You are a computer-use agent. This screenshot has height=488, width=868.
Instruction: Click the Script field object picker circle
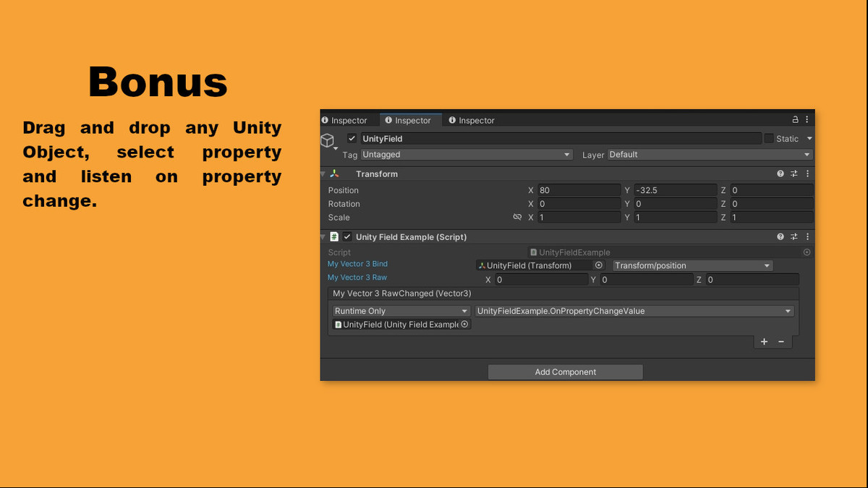(x=807, y=252)
